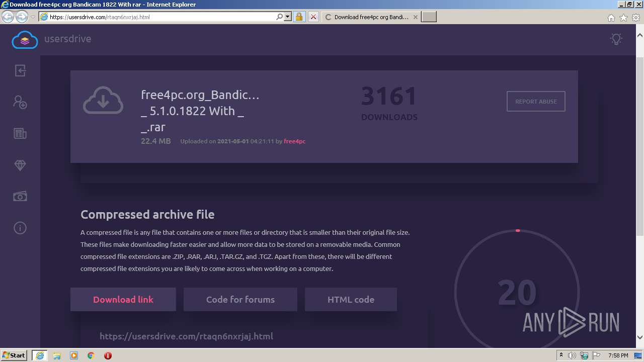Image resolution: width=644 pixels, height=362 pixels.
Task: Click the Internet Explorer taskbar icon
Action: click(39, 355)
